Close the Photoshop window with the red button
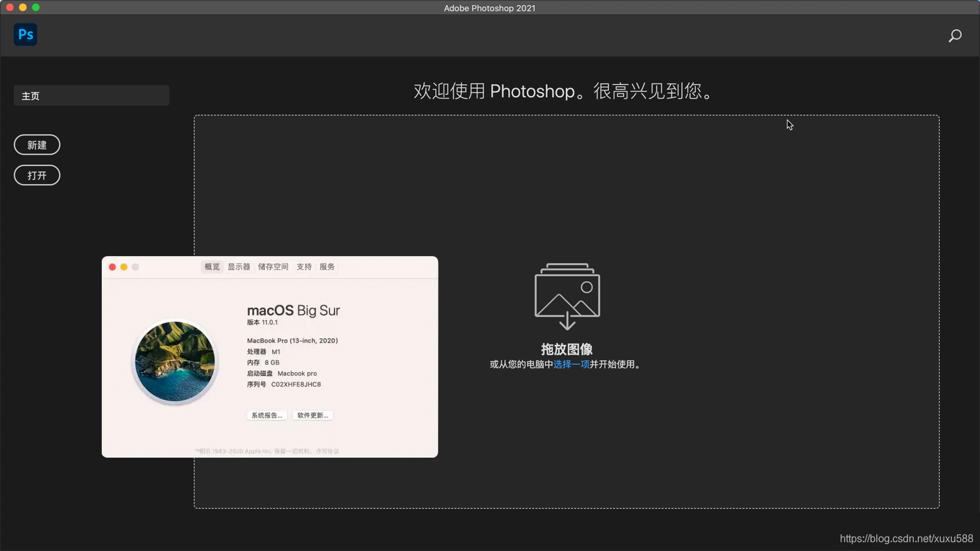 click(10, 7)
